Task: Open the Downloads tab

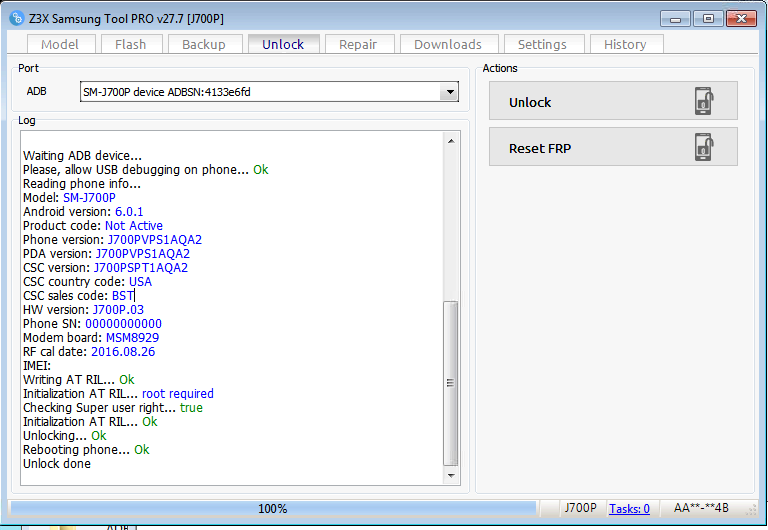Action: pyautogui.click(x=448, y=44)
